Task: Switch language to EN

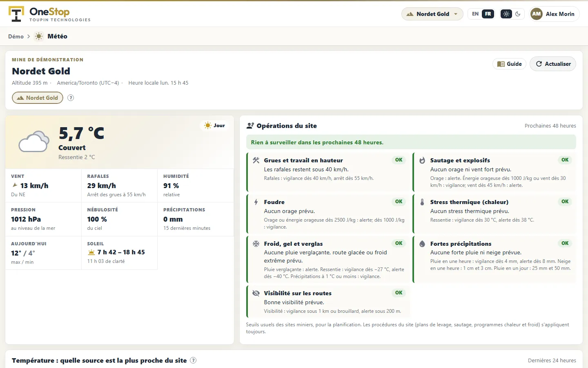Action: (x=475, y=14)
